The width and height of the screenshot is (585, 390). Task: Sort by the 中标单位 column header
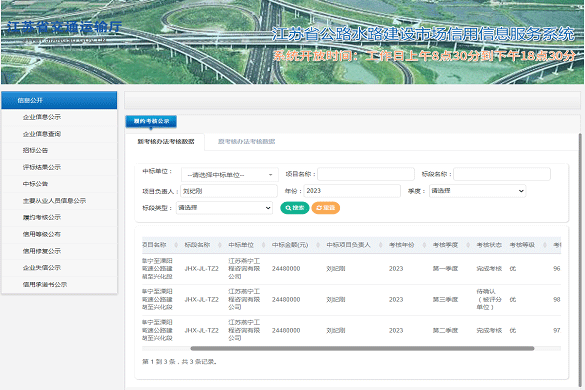(241, 245)
